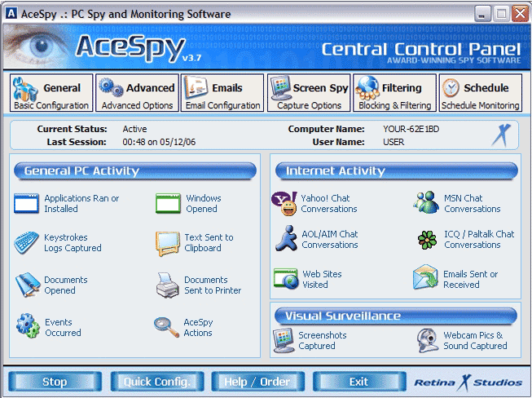Go to the Schedule Monitoring tab
532x398 pixels.
[480, 94]
